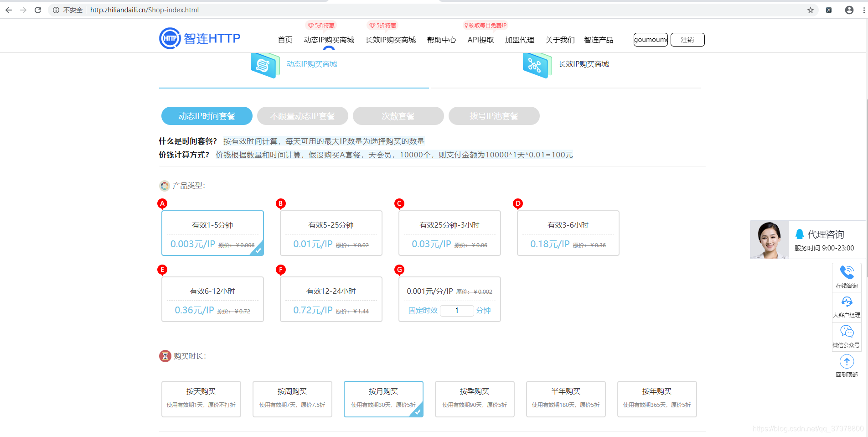Edit the minutes value in plan G

pos(456,310)
